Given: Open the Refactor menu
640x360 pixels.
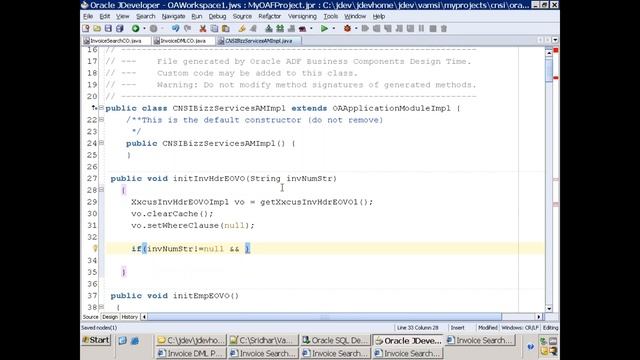Looking at the screenshot, I should pos(269,16).
